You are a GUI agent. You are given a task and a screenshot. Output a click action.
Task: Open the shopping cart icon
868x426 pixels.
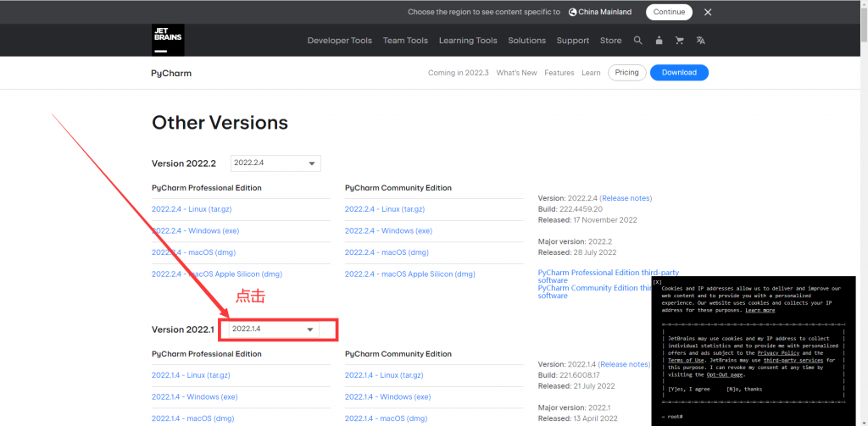click(x=680, y=41)
